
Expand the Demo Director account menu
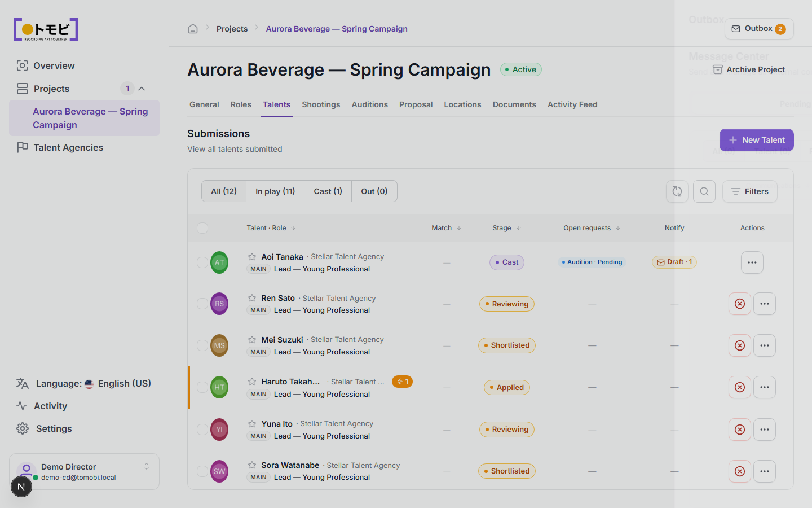click(x=84, y=472)
